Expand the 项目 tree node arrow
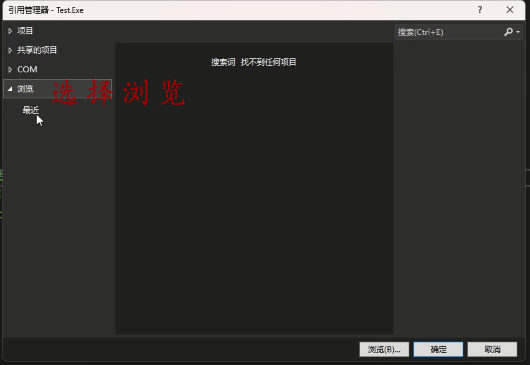 pyautogui.click(x=10, y=31)
